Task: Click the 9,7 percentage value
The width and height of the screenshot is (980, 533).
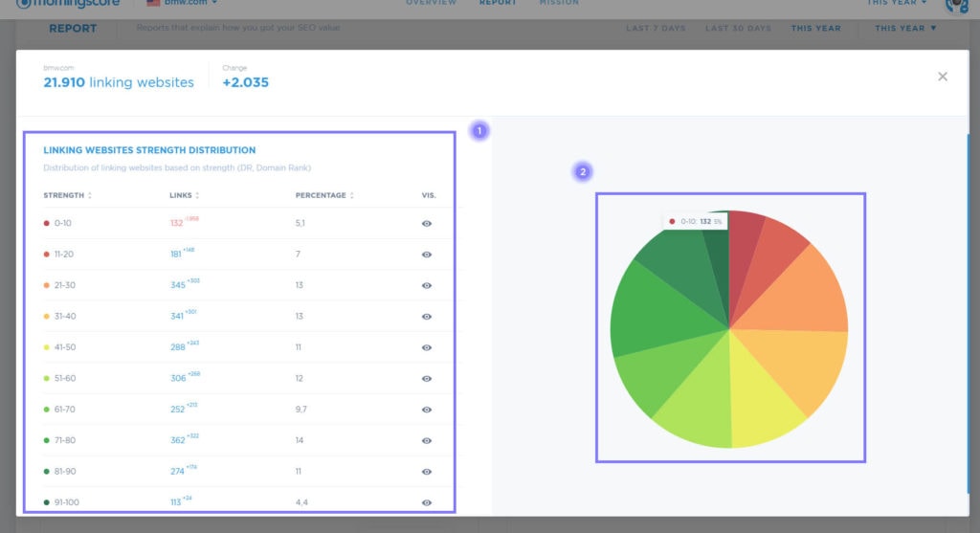Action: click(x=301, y=410)
